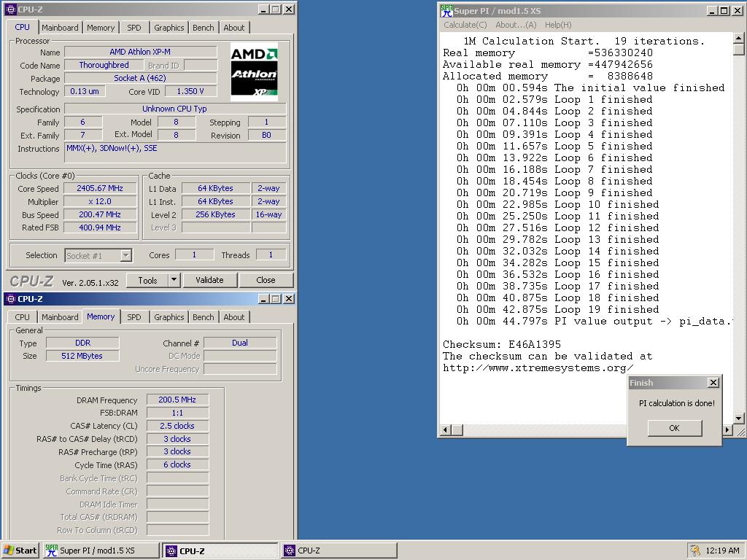Viewport: 747px width, 560px height.
Task: Switch to Super PI taskbar button
Action: [x=101, y=551]
